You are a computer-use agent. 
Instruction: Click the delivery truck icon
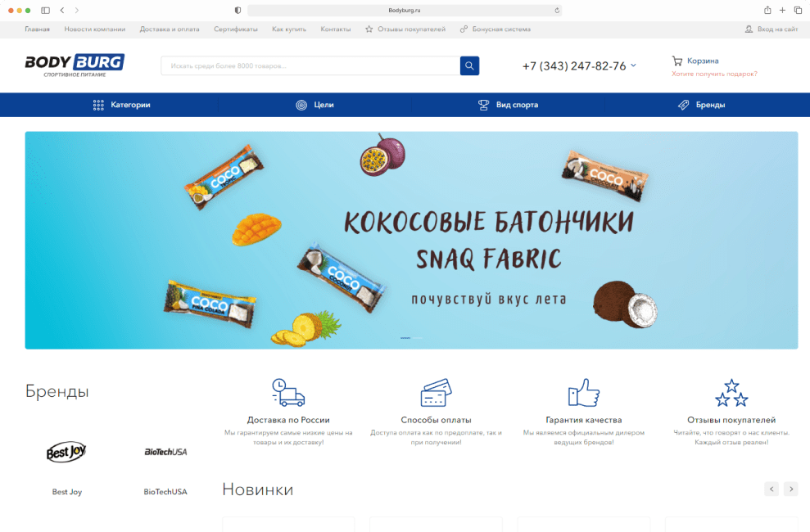tap(288, 393)
